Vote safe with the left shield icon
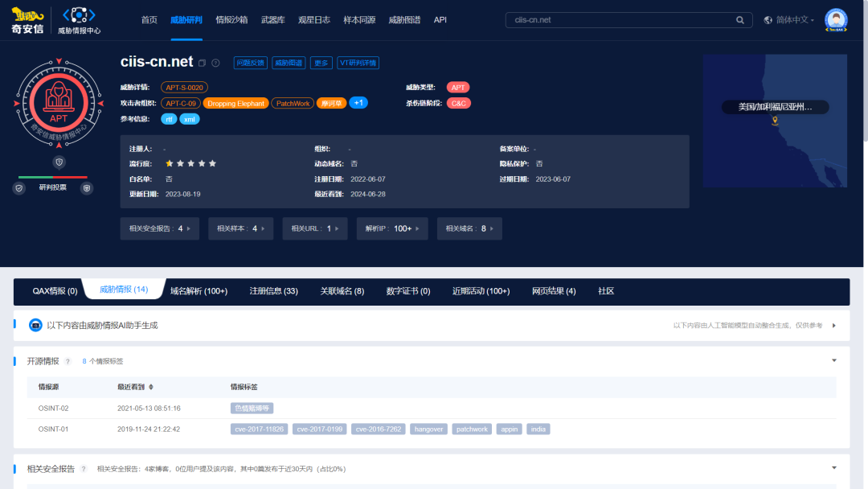This screenshot has height=489, width=868. (x=18, y=188)
